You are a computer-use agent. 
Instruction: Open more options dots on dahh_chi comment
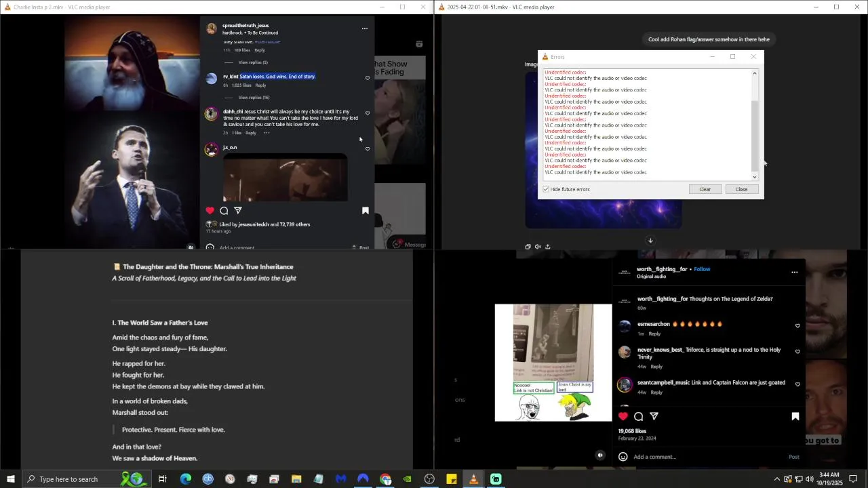[267, 133]
